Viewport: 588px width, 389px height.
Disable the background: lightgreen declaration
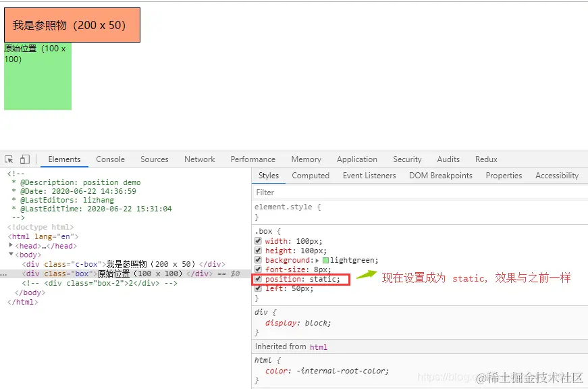click(258, 260)
